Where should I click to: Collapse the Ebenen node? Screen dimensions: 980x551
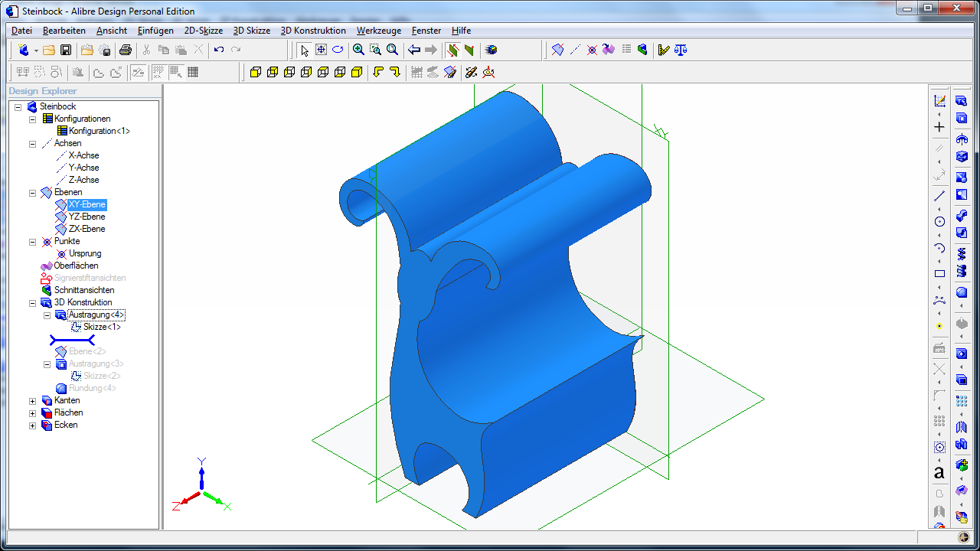click(32, 192)
